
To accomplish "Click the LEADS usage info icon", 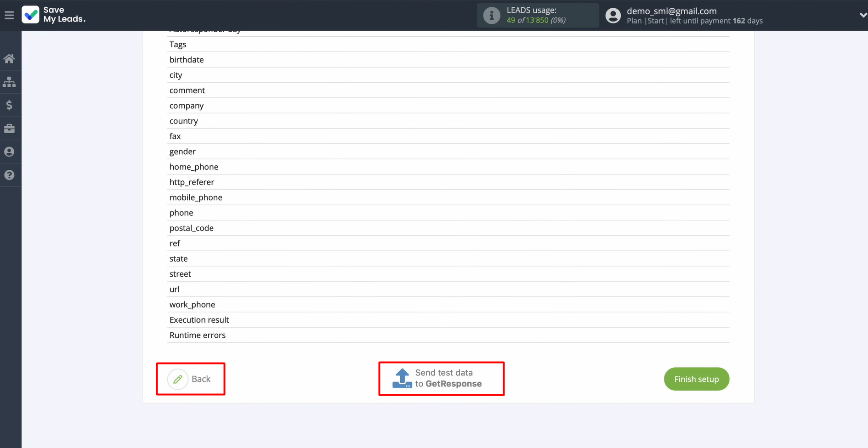I will click(x=491, y=15).
